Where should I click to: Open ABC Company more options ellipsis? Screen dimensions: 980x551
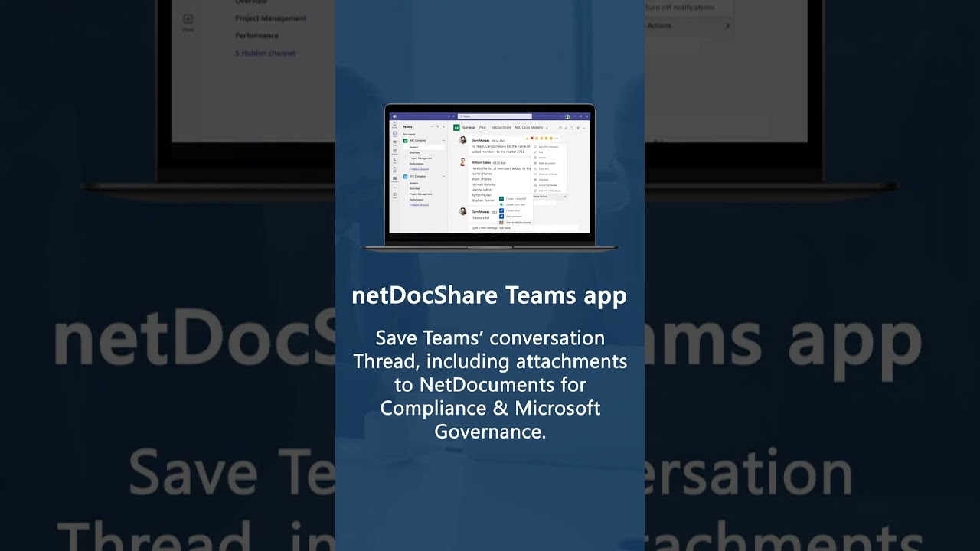tap(443, 141)
